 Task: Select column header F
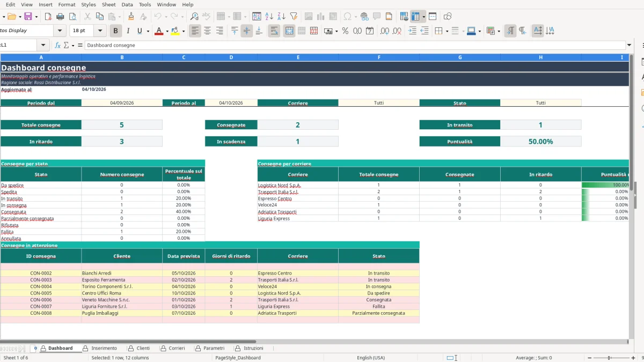(x=379, y=57)
